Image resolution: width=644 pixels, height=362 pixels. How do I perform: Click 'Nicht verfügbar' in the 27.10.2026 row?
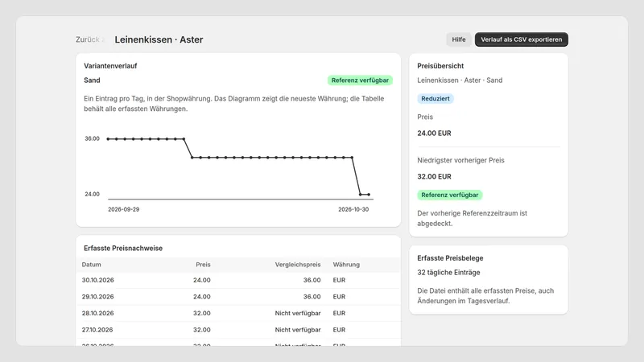coord(298,330)
